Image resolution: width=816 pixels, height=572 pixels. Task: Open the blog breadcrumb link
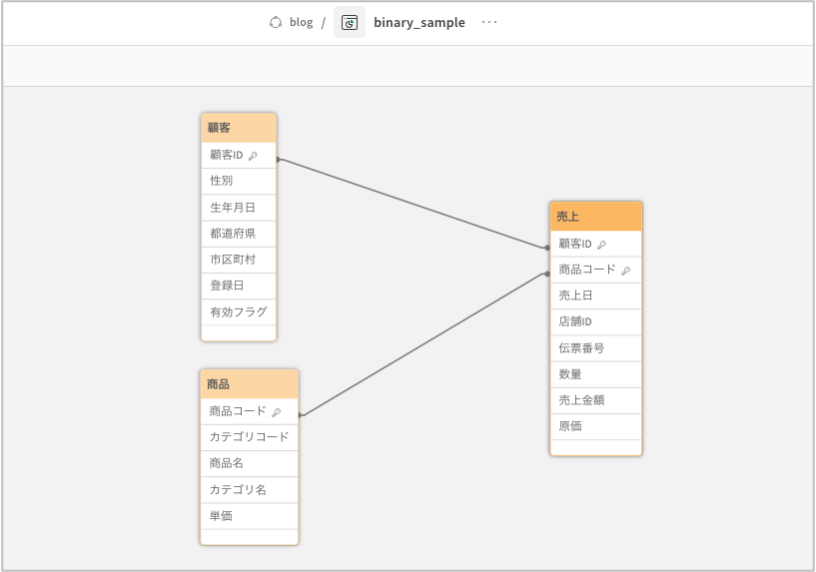pos(301,22)
